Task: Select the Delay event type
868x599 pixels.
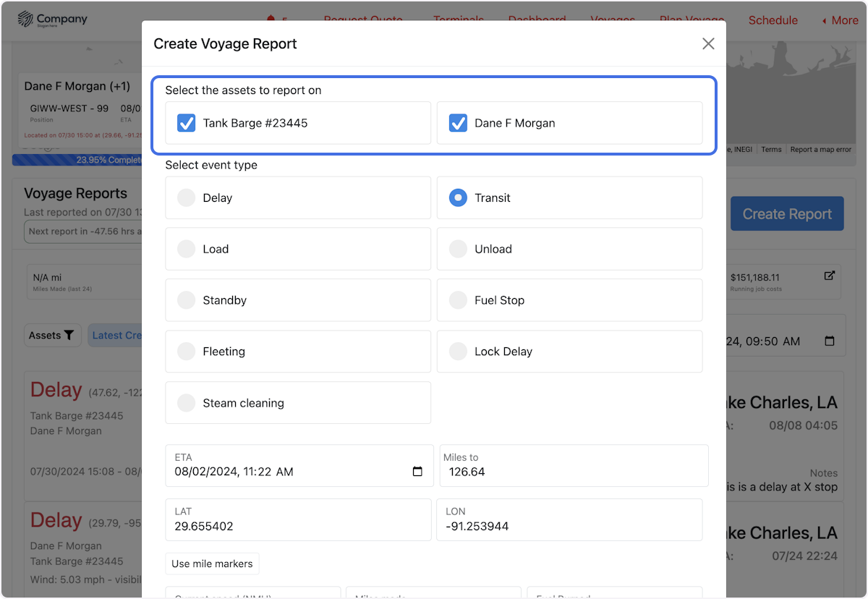Action: (187, 197)
